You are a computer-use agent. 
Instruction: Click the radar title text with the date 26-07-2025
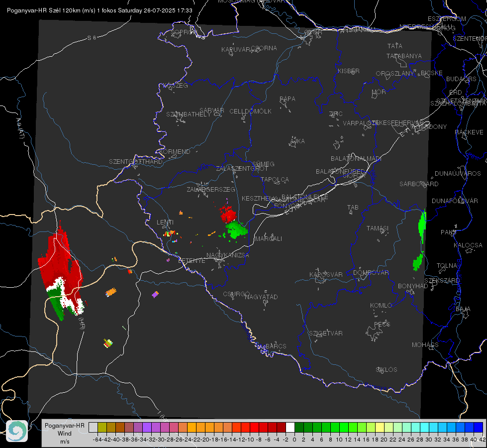99,10
